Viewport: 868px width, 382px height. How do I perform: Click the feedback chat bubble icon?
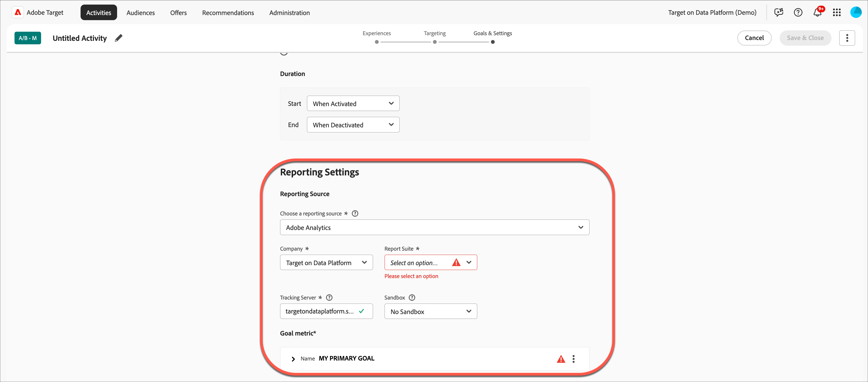pos(778,12)
